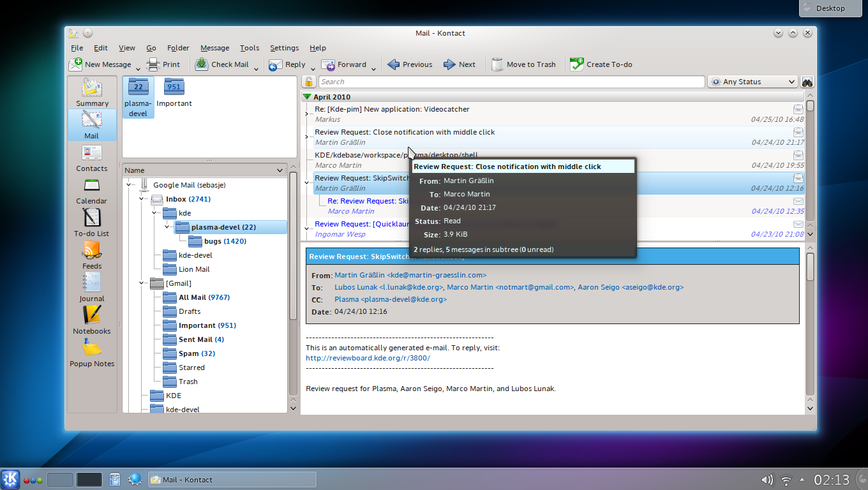
Task: Open the reviewboard.kde.org link
Action: (x=368, y=358)
